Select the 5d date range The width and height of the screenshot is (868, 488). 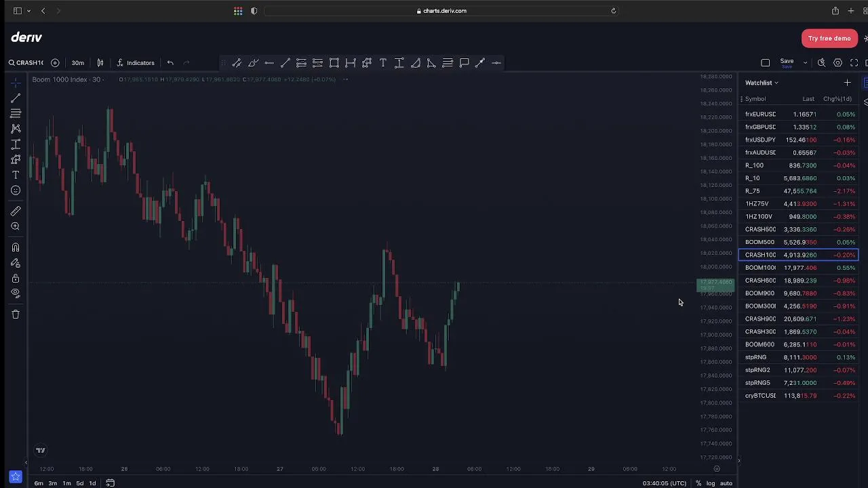(x=80, y=483)
